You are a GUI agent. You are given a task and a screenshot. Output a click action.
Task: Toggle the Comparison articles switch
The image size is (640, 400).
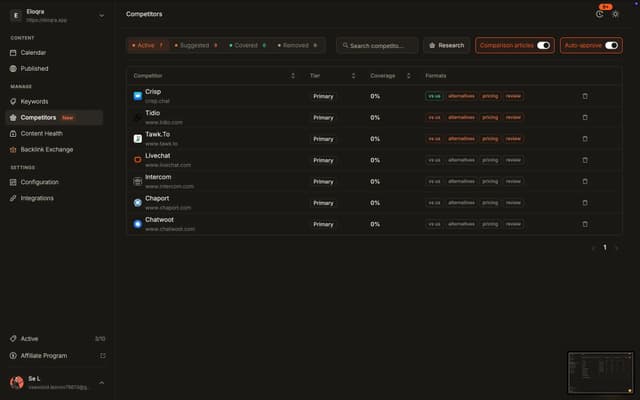(543, 45)
